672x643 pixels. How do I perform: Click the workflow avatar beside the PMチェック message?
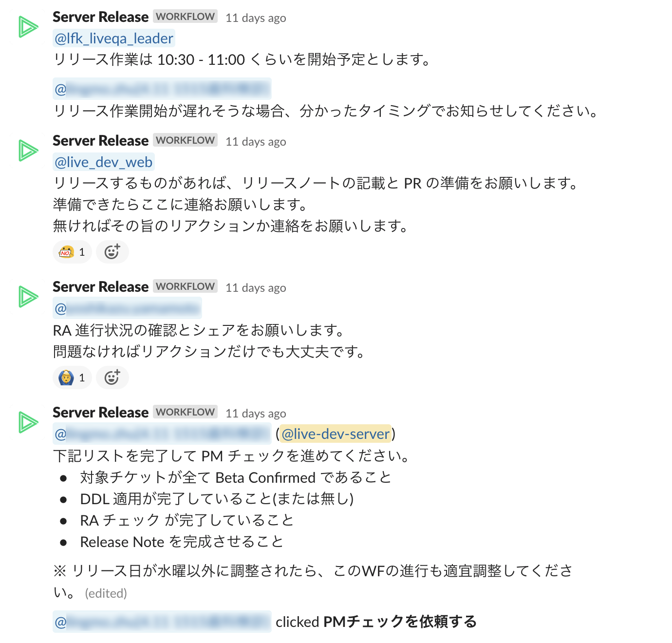[28, 422]
